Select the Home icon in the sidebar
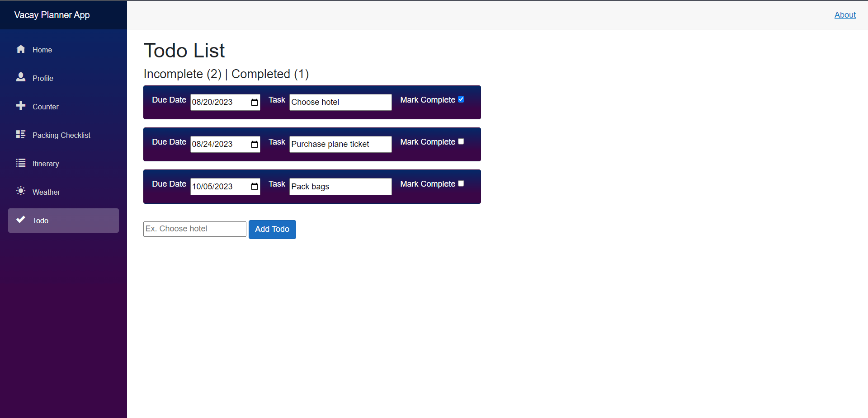Image resolution: width=868 pixels, height=418 pixels. (21, 49)
